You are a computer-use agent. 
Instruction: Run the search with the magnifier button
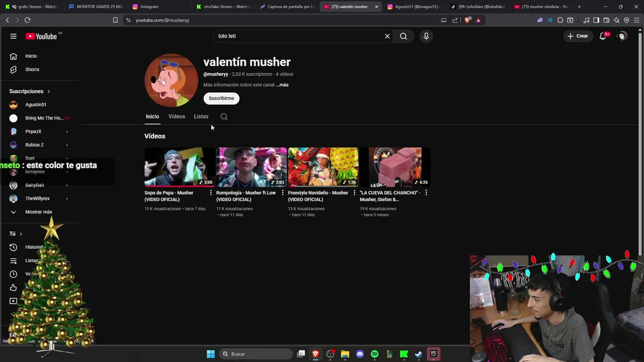point(404,36)
